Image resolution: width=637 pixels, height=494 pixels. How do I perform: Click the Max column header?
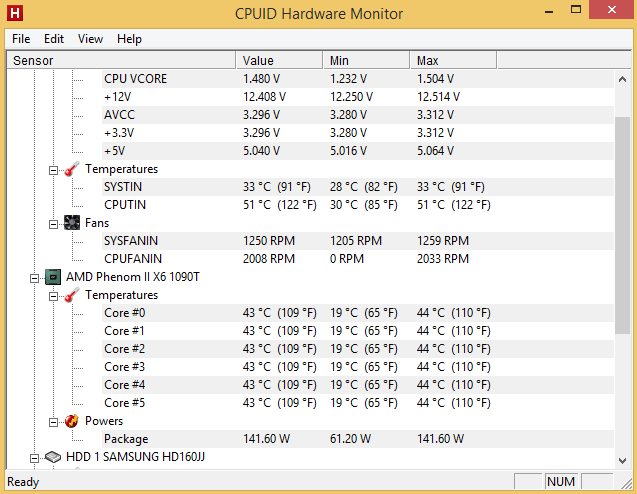[x=453, y=61]
